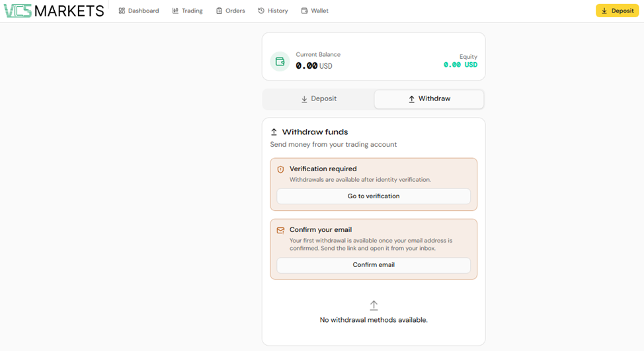
Task: Click the 0.00 USD current balance value
Action: click(x=314, y=65)
